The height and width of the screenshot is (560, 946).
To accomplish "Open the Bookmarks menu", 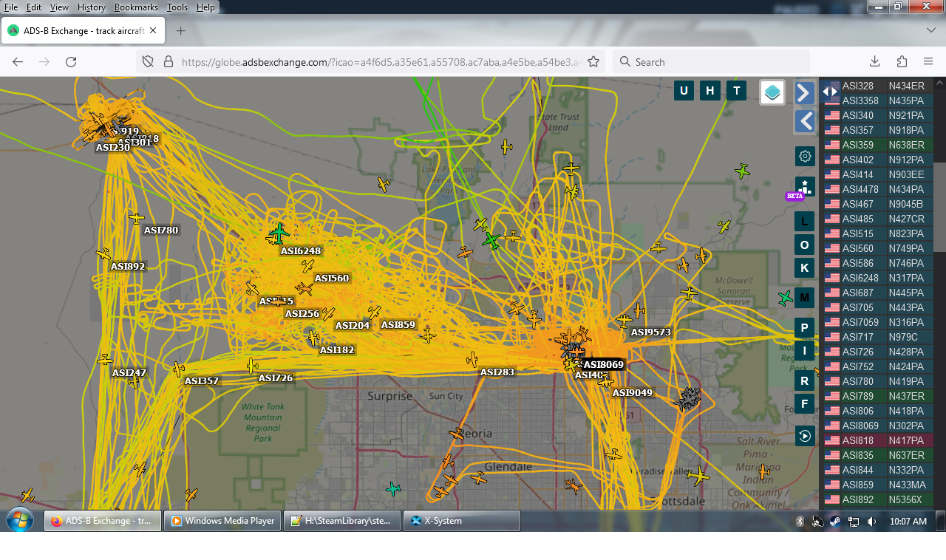I will [136, 7].
